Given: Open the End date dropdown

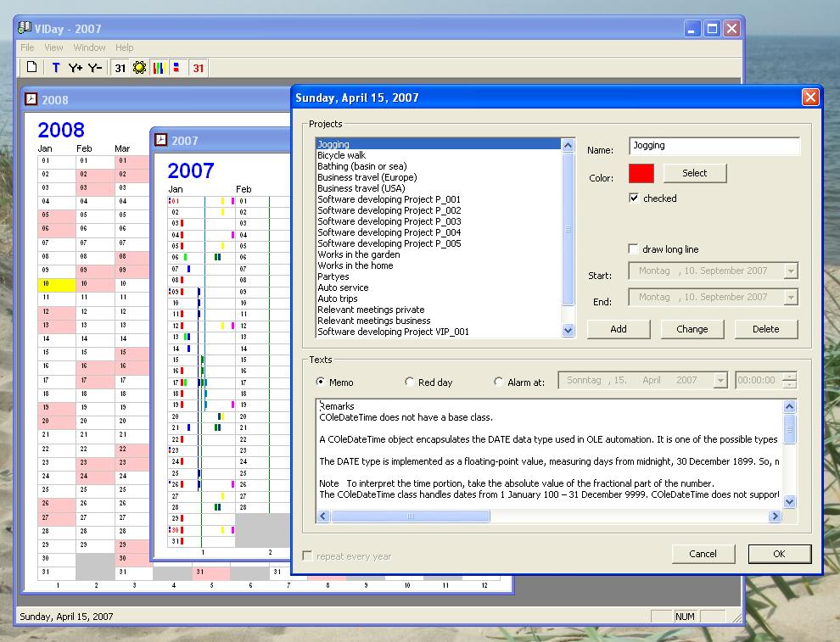Looking at the screenshot, I should coord(791,298).
